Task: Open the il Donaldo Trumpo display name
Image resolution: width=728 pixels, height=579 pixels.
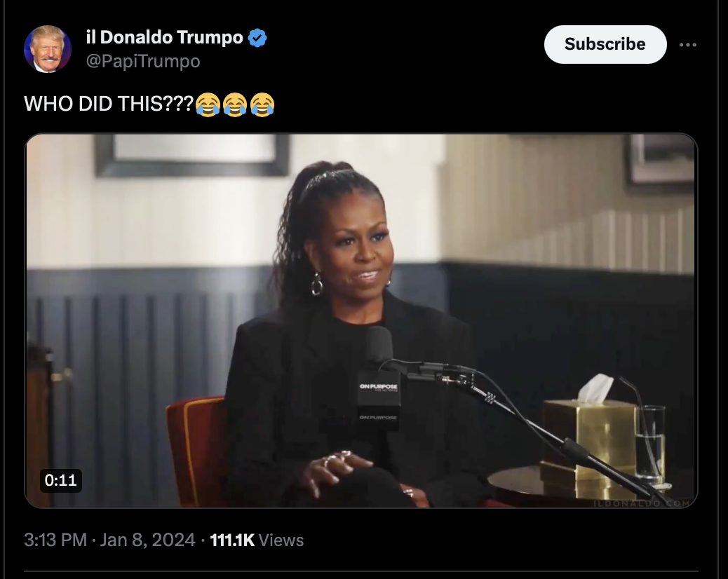Action: (164, 38)
